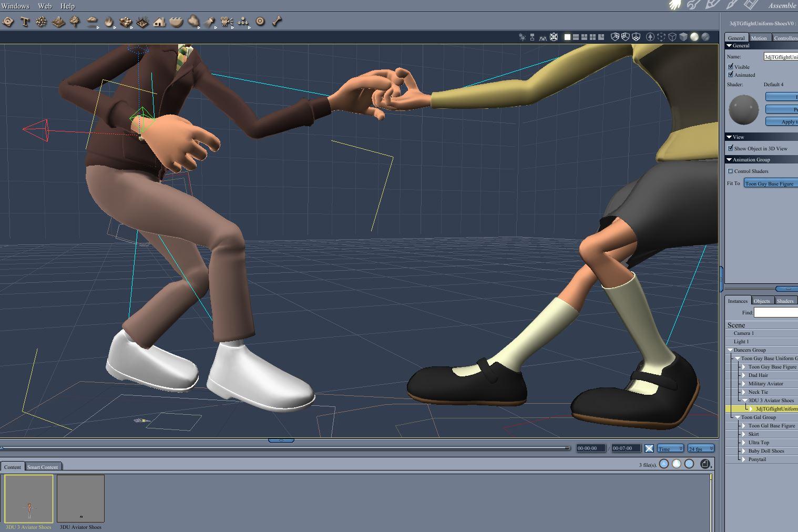The image size is (798, 532).
Task: Select the Bone tool
Action: pos(277,21)
